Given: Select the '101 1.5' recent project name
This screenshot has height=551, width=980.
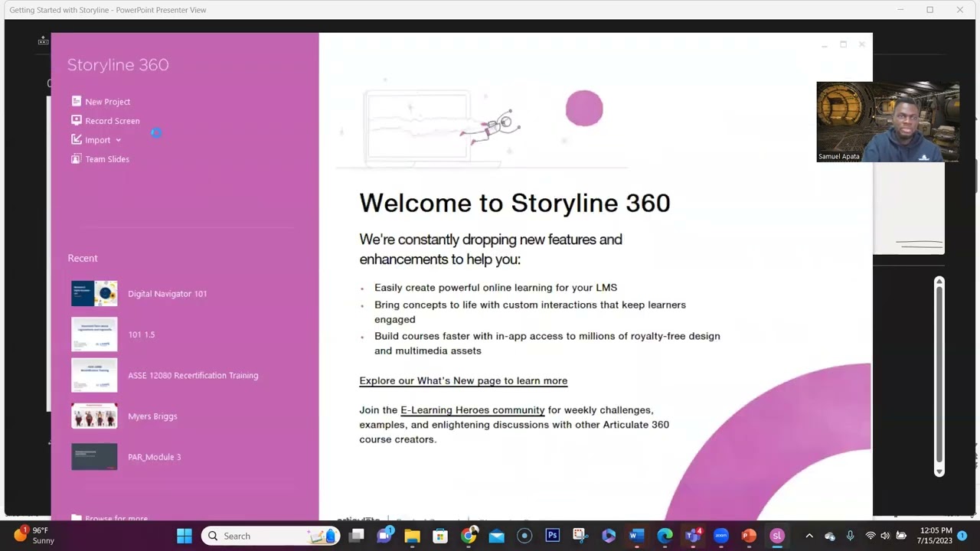Looking at the screenshot, I should [x=141, y=334].
